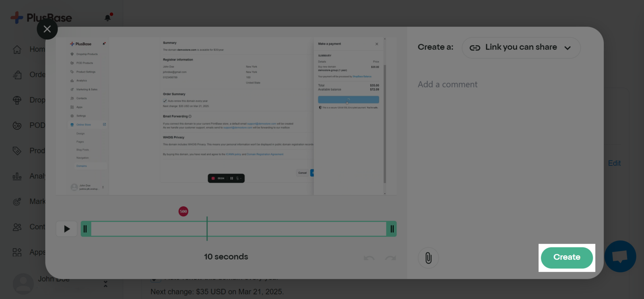Click the playhead line on the trim timeline
Image resolution: width=644 pixels, height=299 pixels.
pos(207,229)
